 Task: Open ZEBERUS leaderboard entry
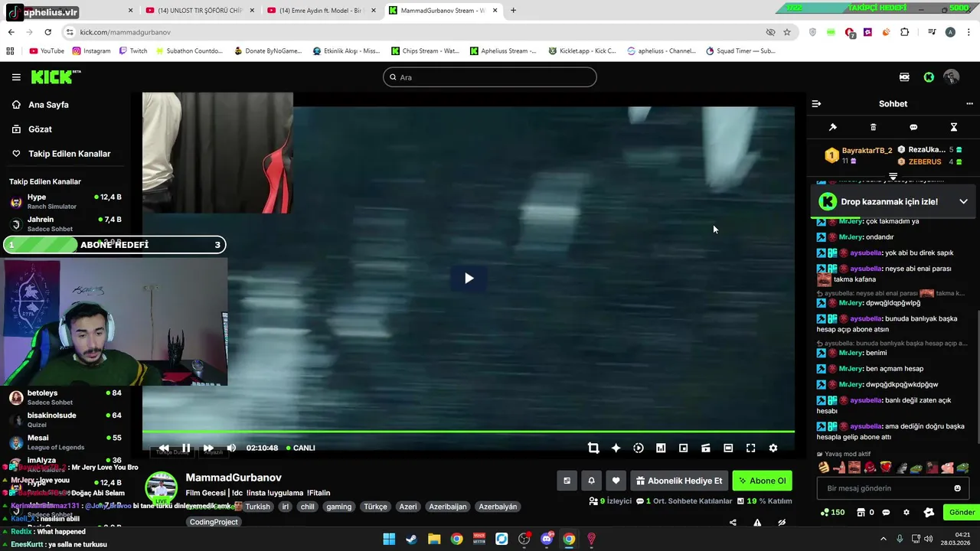pyautogui.click(x=929, y=162)
